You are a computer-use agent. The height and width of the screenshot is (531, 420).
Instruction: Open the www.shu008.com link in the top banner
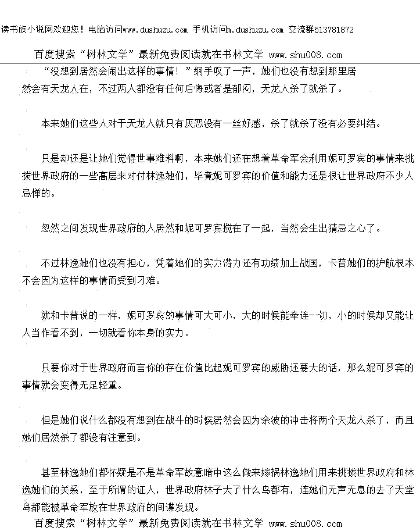tap(305, 55)
